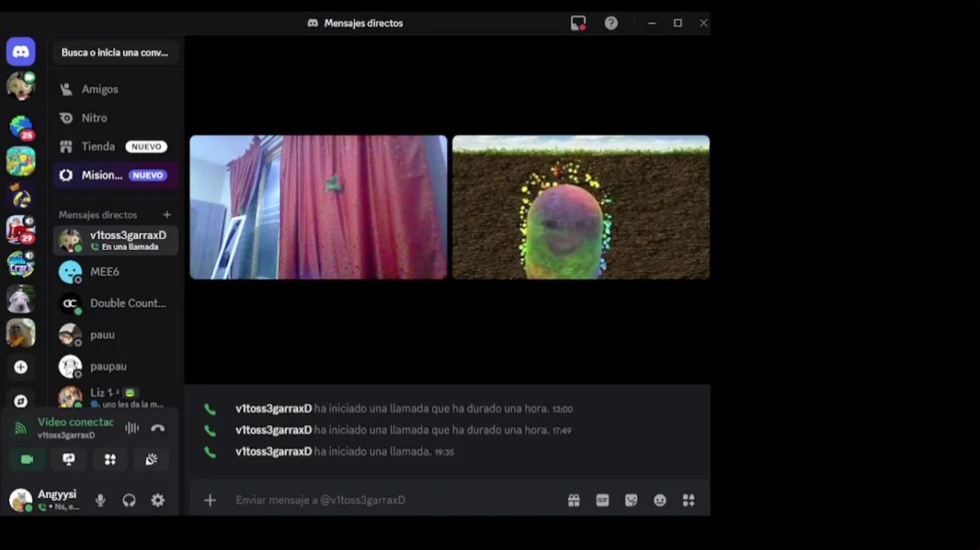Click the search or start conversation field
The height and width of the screenshot is (550, 980).
pyautogui.click(x=115, y=53)
